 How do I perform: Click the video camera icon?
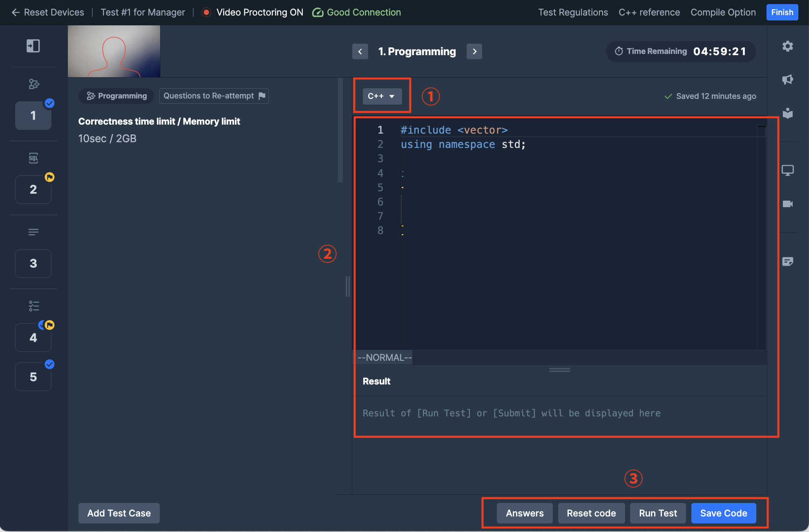(787, 204)
